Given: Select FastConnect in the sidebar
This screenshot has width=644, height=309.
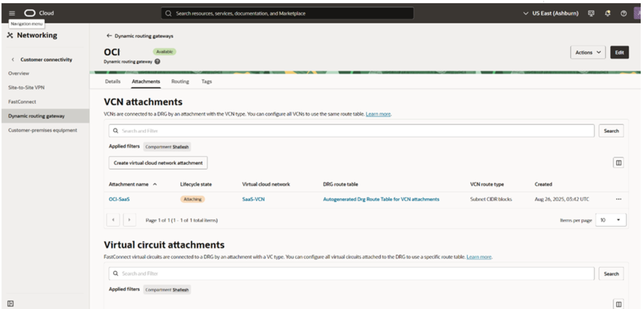Looking at the screenshot, I should point(22,102).
